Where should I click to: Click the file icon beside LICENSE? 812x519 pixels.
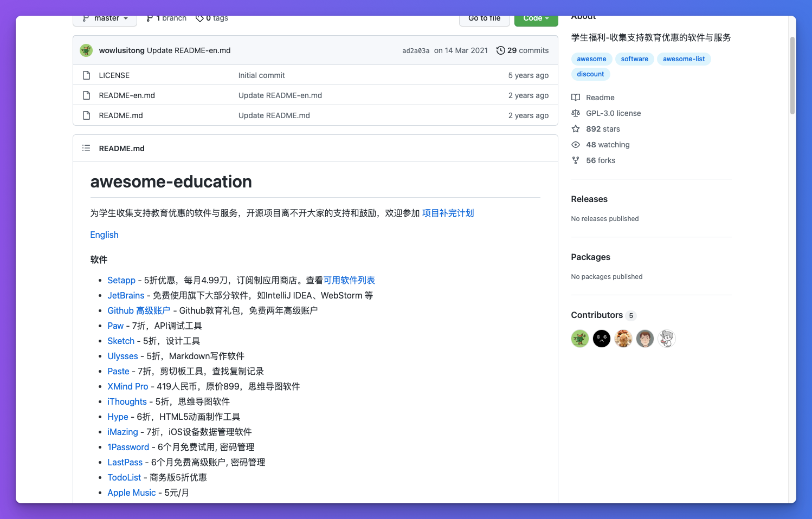point(86,75)
